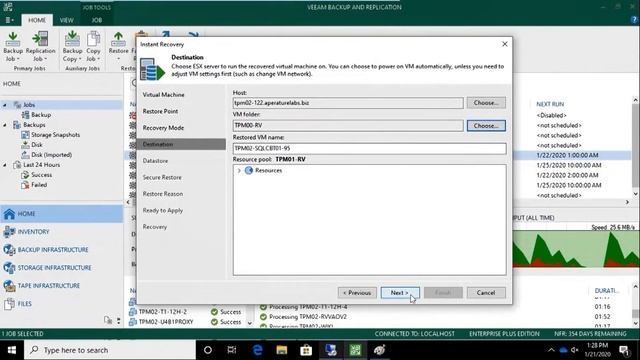The height and width of the screenshot is (360, 640).
Task: Collapse the Backups tree node
Action: pos(5,125)
